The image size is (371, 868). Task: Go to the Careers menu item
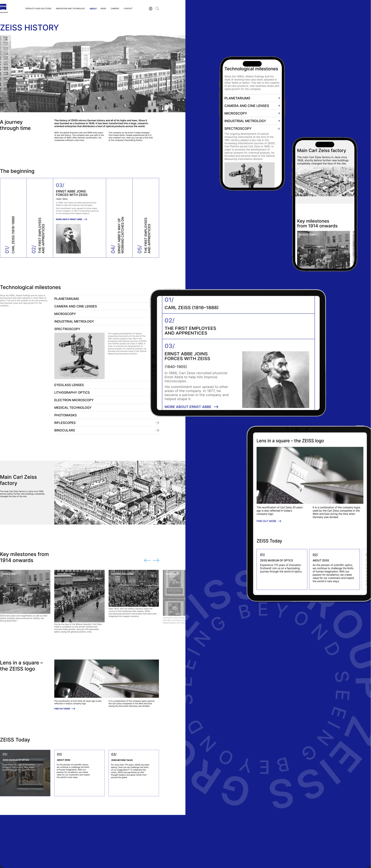pyautogui.click(x=115, y=9)
